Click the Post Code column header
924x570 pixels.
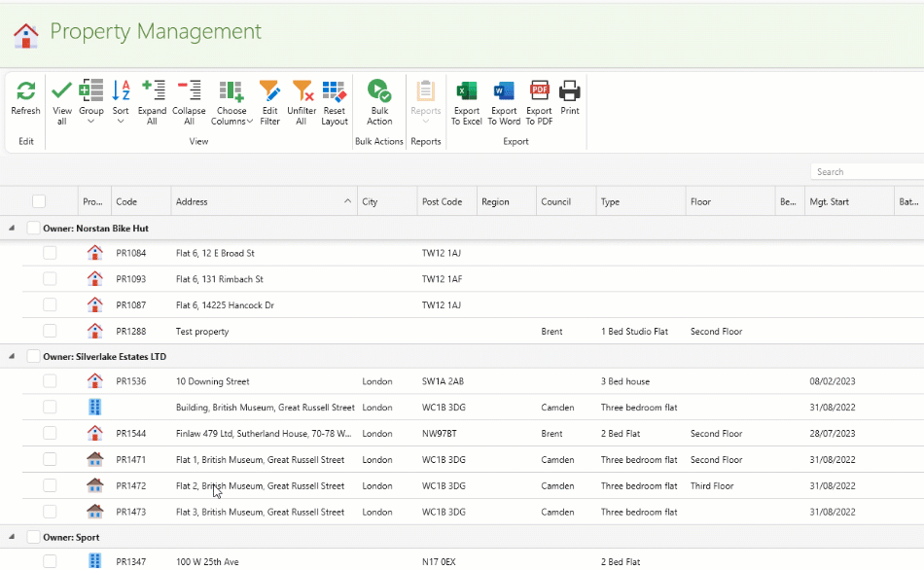pos(443,202)
